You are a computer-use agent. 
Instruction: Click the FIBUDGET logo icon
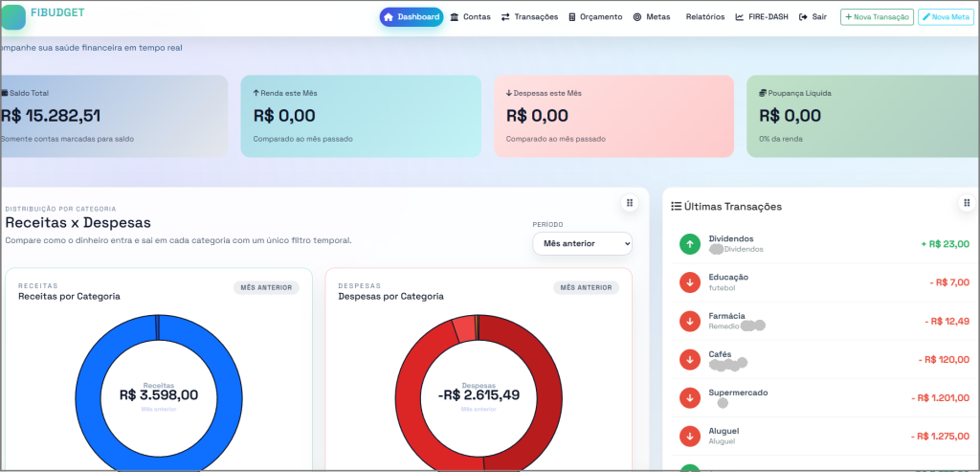[x=13, y=17]
